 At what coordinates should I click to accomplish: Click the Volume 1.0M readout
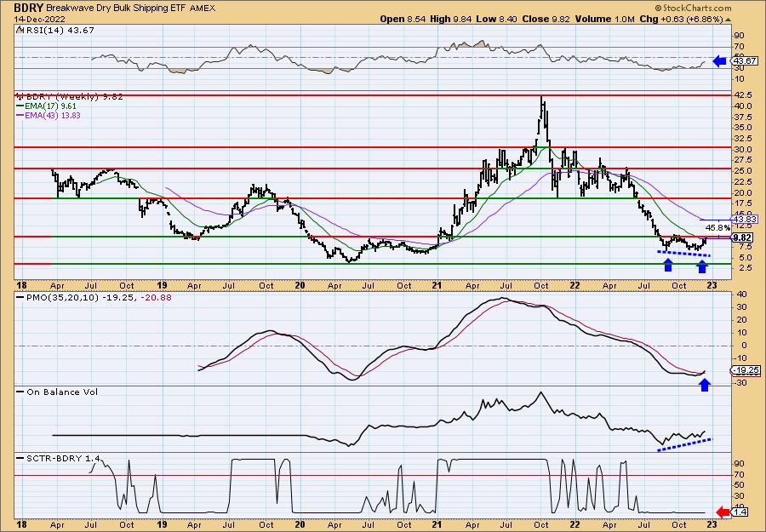tap(603, 19)
